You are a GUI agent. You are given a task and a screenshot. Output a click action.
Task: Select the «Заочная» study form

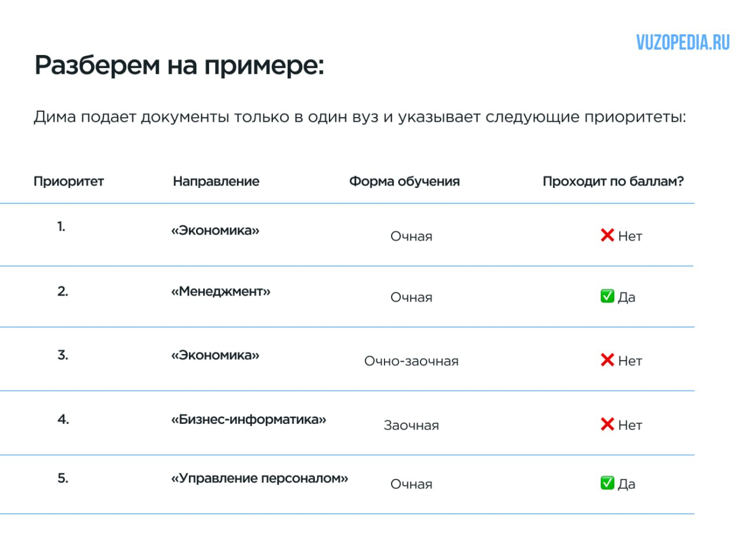coord(411,426)
